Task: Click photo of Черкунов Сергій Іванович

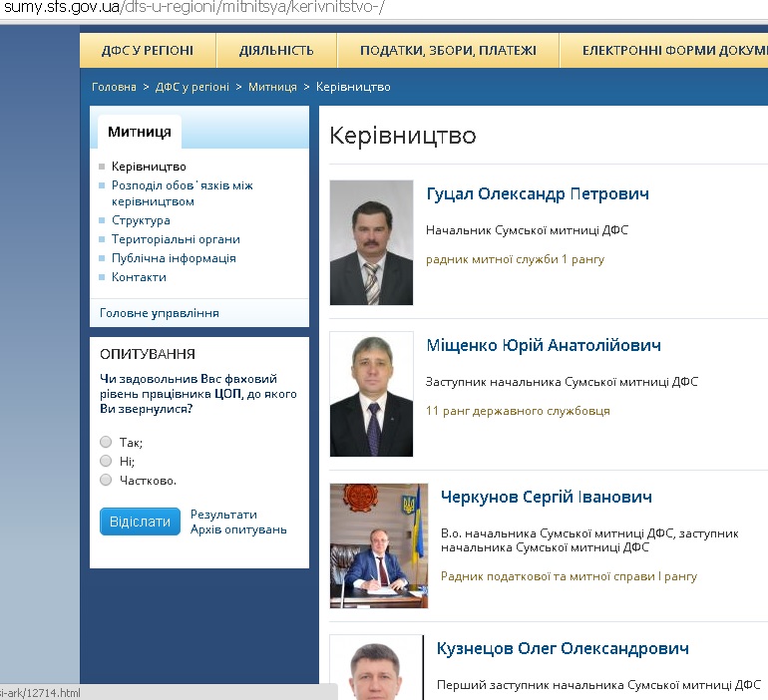Action: 378,545
